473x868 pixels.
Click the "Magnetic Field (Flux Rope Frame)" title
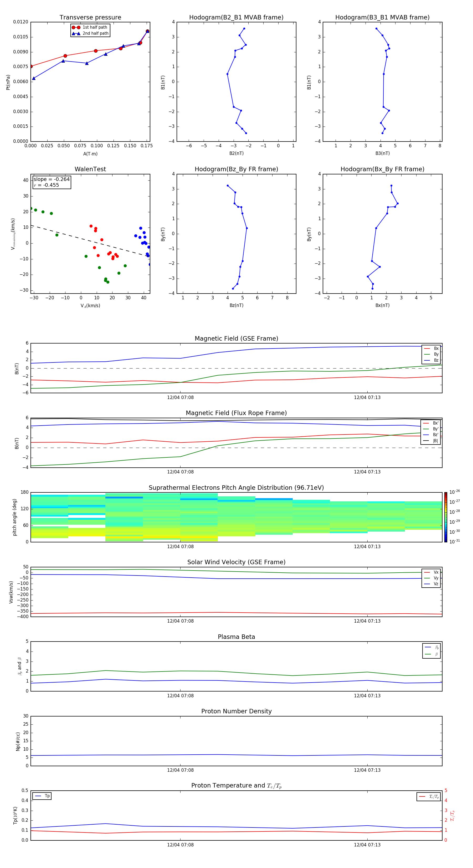pos(236,413)
